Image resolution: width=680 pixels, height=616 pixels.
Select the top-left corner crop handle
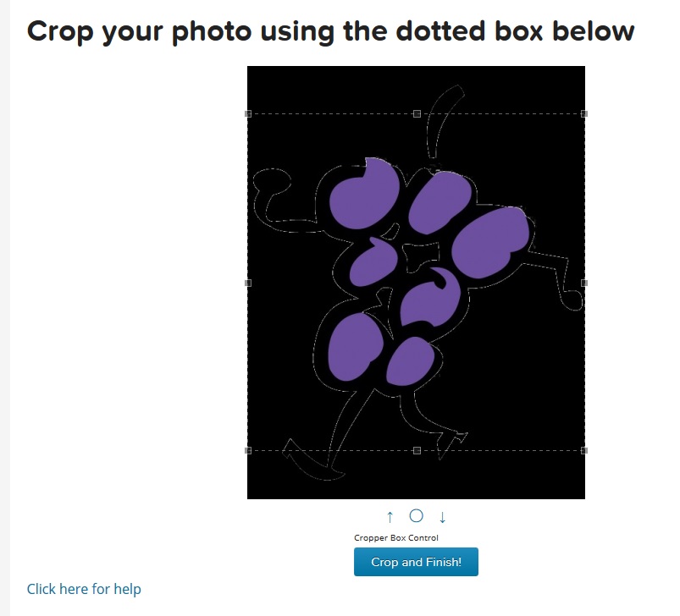248,113
